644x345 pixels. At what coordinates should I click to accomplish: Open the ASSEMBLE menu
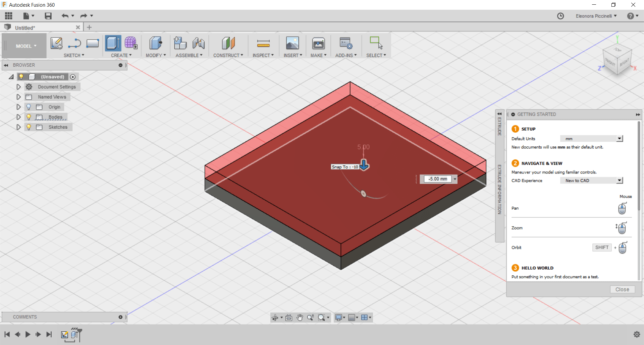[x=189, y=55]
